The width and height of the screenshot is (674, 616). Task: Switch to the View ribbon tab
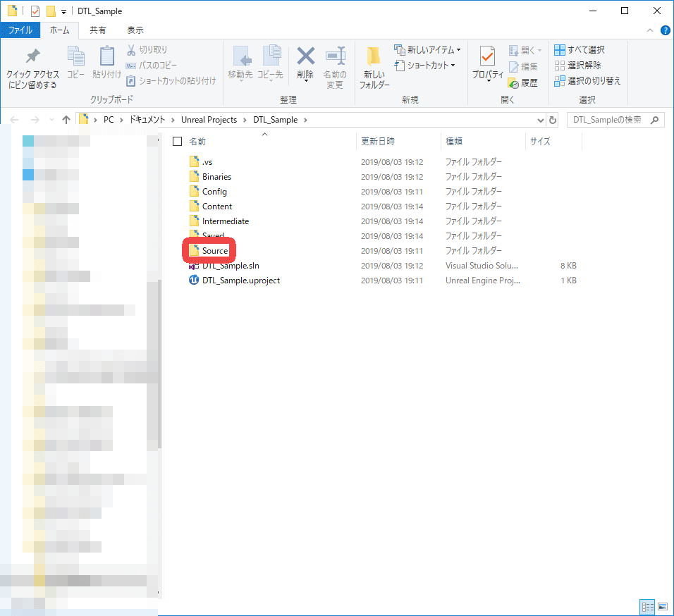point(135,30)
